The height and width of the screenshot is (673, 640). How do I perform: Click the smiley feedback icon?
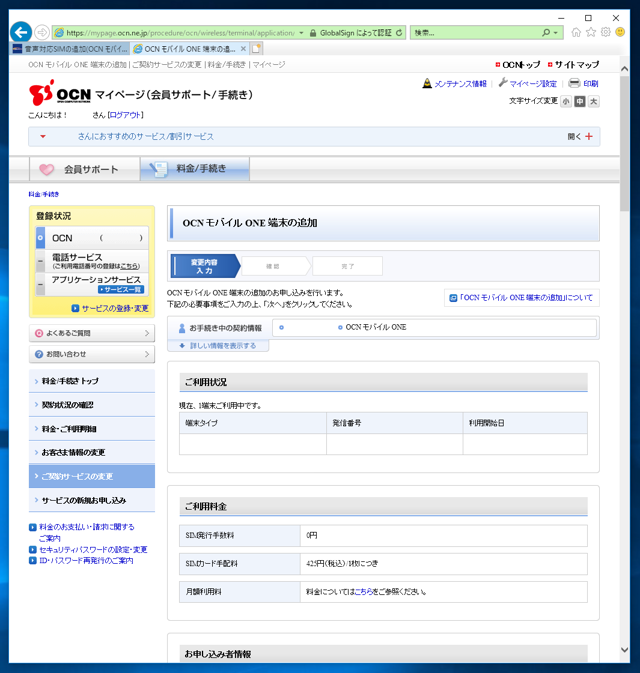(620, 32)
